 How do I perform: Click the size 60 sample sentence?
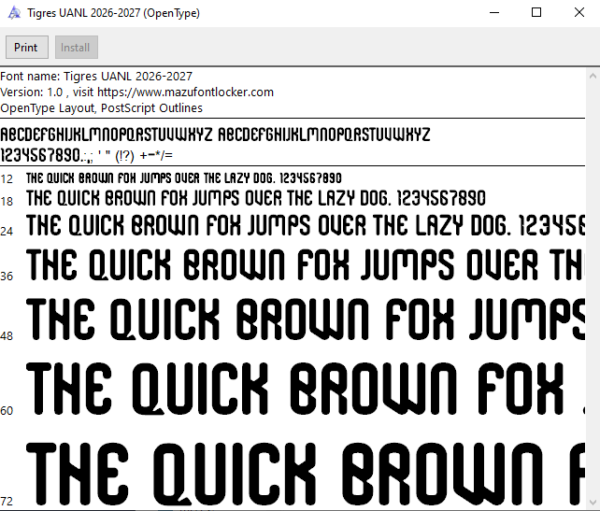tap(305, 389)
